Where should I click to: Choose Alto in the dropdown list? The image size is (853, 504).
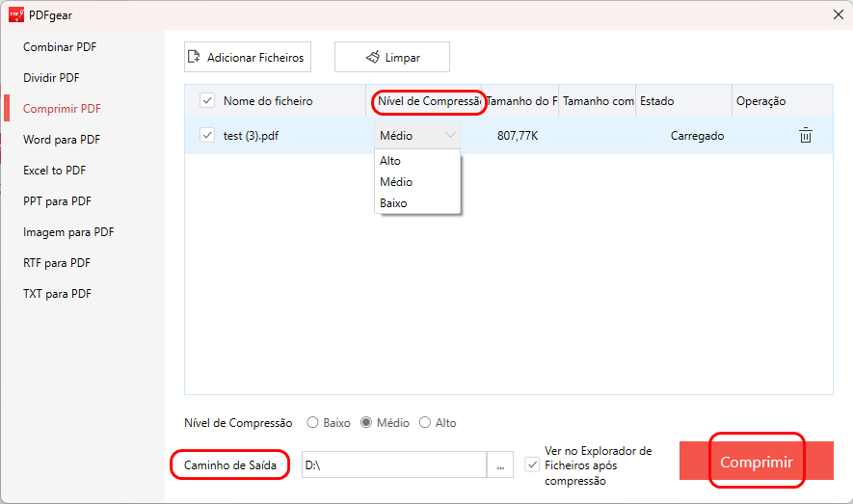(x=417, y=160)
